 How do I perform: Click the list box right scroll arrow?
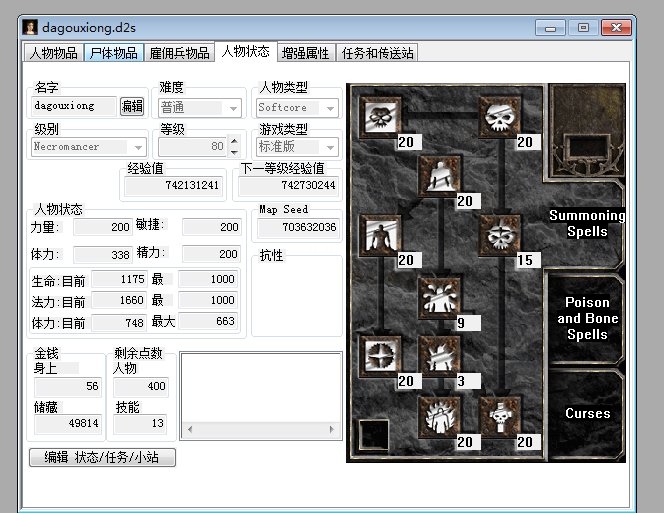coord(332,430)
